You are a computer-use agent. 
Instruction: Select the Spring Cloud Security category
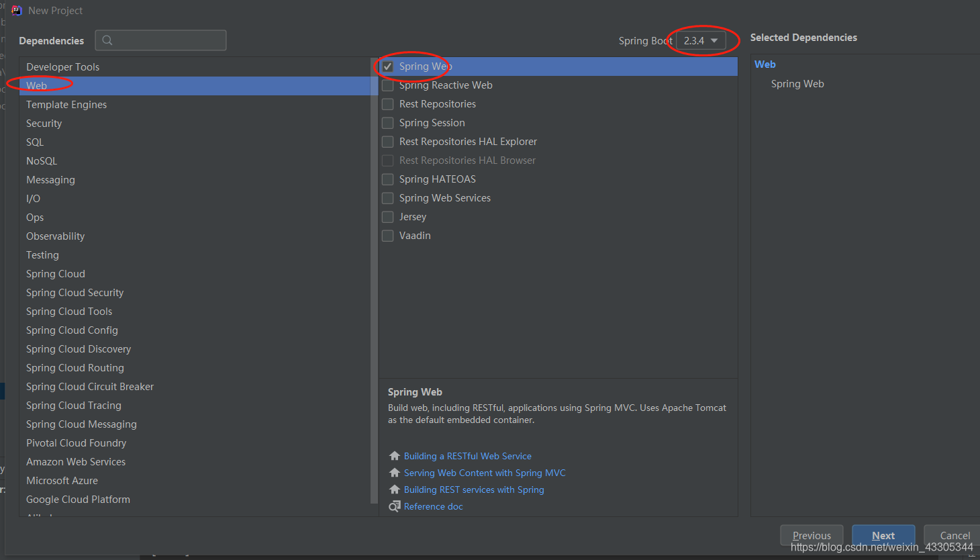[x=195, y=293]
